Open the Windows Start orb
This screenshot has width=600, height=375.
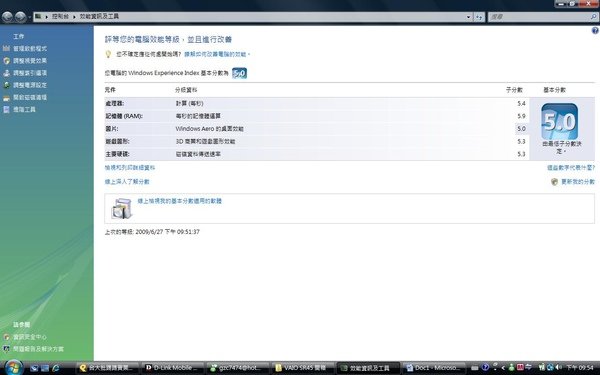[14, 367]
